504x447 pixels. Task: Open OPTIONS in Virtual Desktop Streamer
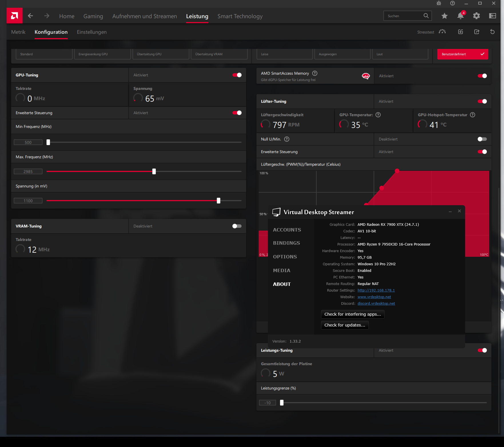(285, 257)
